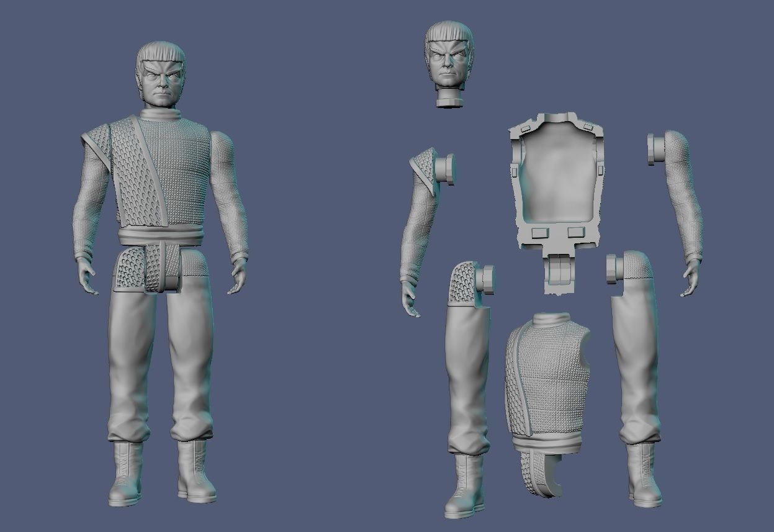Select the detached arm without shoulder pad
This screenshot has height=532, width=774.
[676, 213]
